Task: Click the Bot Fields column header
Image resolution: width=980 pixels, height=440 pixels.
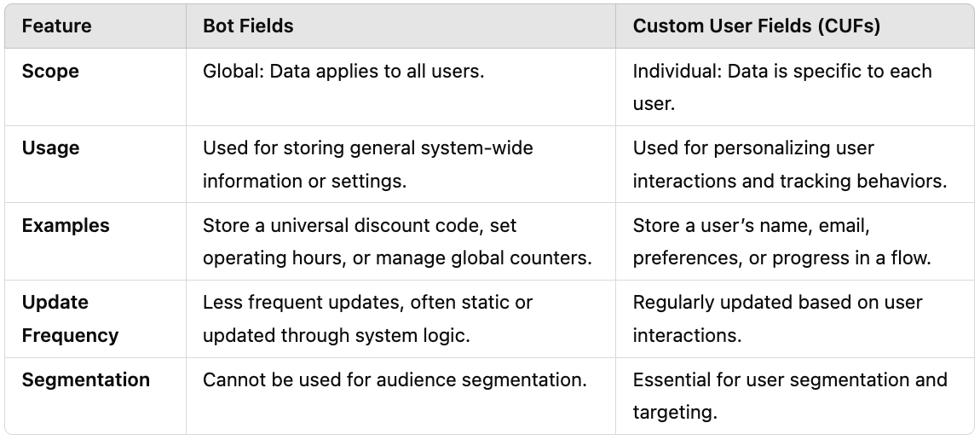Action: coord(248,26)
